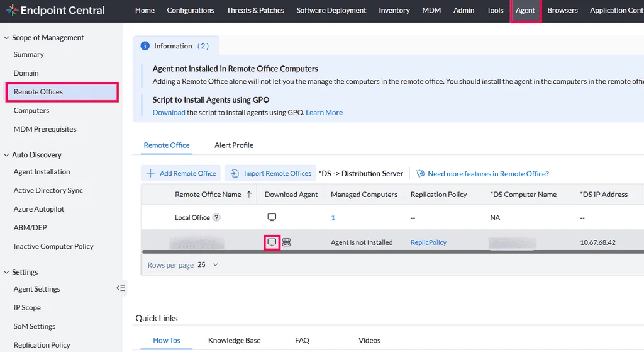Download agent for Local Office via monitor icon
Image resolution: width=644 pixels, height=352 pixels.
click(272, 217)
